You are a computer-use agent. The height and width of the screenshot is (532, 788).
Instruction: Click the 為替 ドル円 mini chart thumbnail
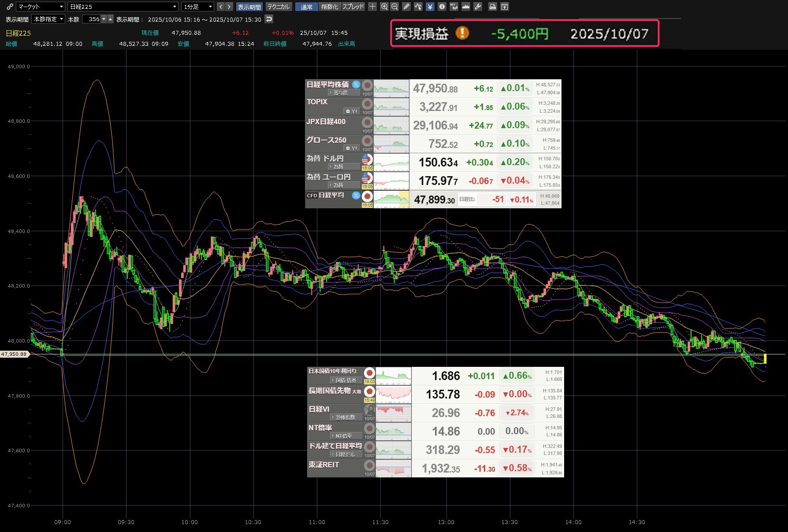391,163
